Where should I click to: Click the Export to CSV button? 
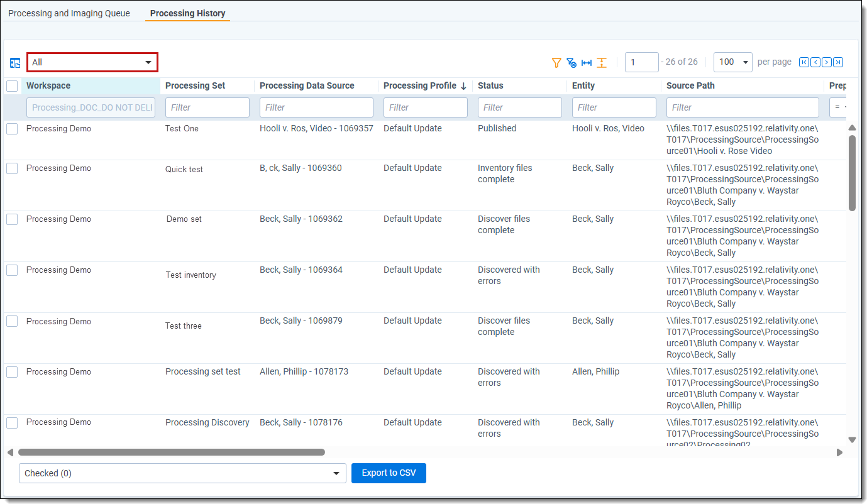[389, 473]
